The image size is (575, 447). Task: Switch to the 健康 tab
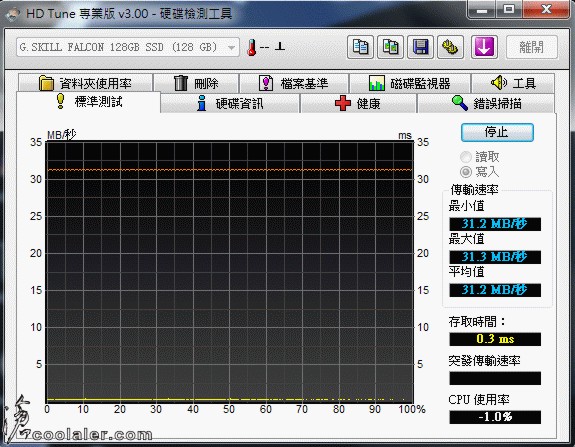point(358,103)
